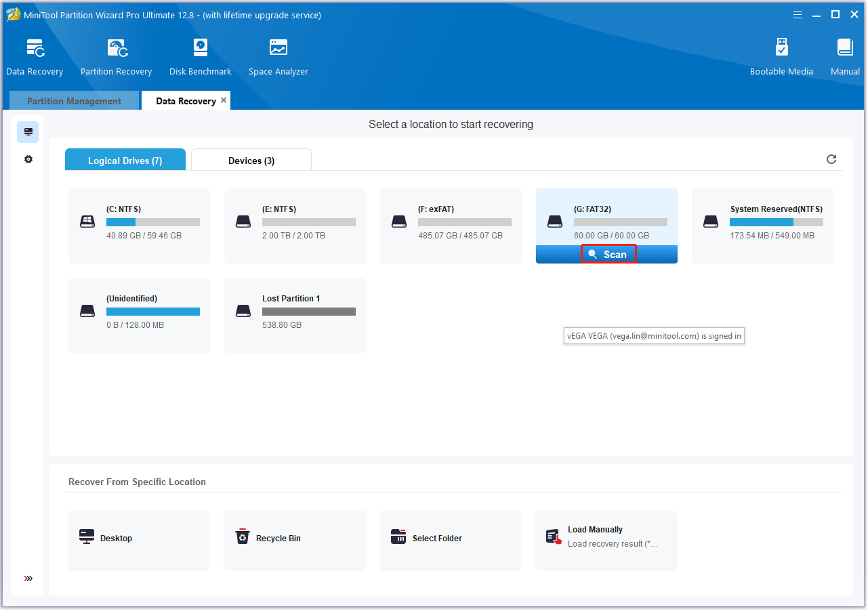Open scan settings gear in sidebar

28,159
